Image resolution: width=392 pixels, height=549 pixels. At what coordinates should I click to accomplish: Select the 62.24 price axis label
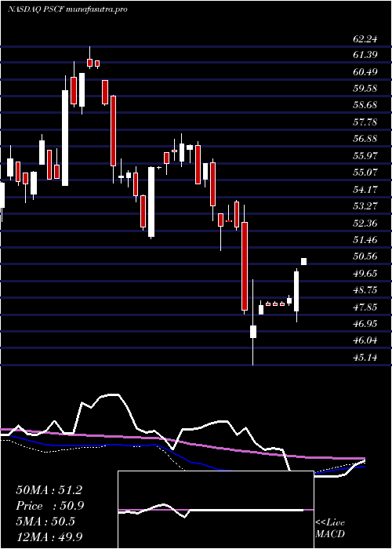(365, 39)
